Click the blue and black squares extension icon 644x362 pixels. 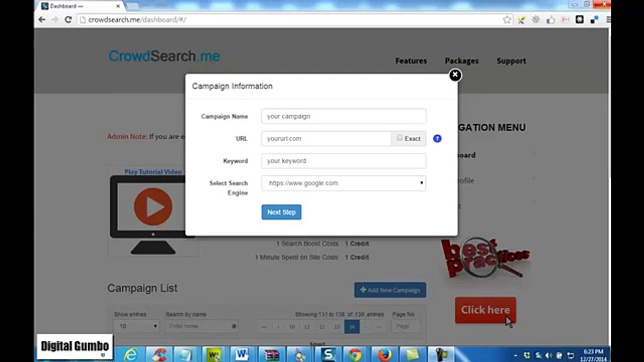click(594, 20)
